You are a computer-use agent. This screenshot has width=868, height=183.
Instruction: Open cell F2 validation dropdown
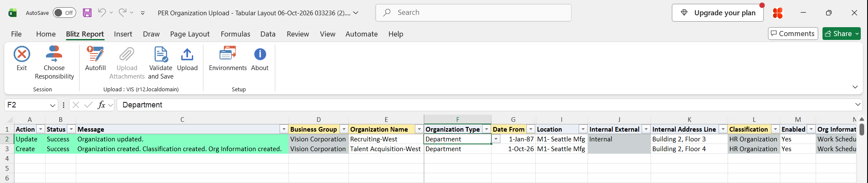[496, 139]
